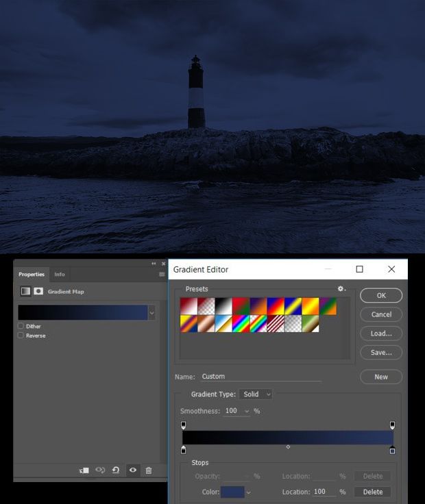Choose the Spectrum rainbow gradient preset
This screenshot has height=504, width=425.
(x=241, y=323)
